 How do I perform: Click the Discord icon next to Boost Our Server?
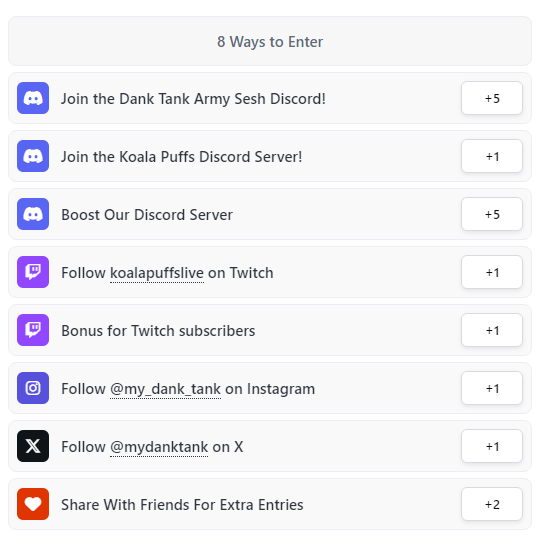coord(33,214)
